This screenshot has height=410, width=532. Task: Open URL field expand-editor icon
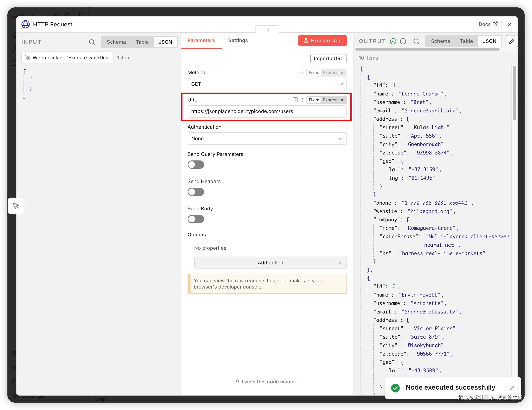pos(295,100)
